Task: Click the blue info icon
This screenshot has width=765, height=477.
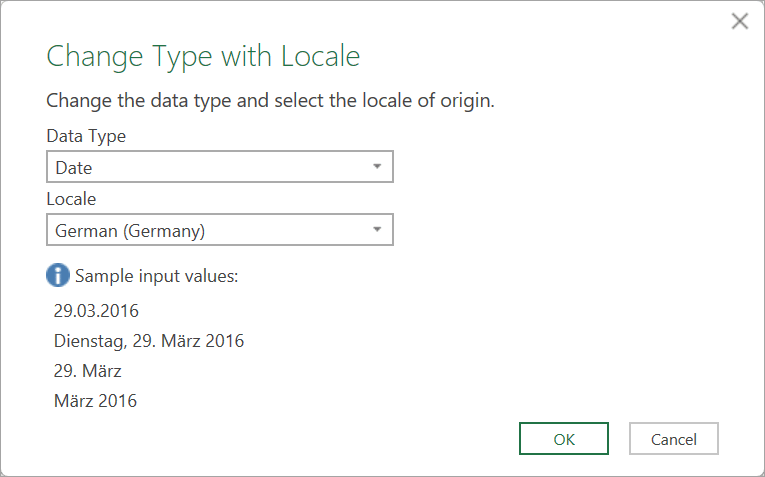Action: [x=58, y=276]
